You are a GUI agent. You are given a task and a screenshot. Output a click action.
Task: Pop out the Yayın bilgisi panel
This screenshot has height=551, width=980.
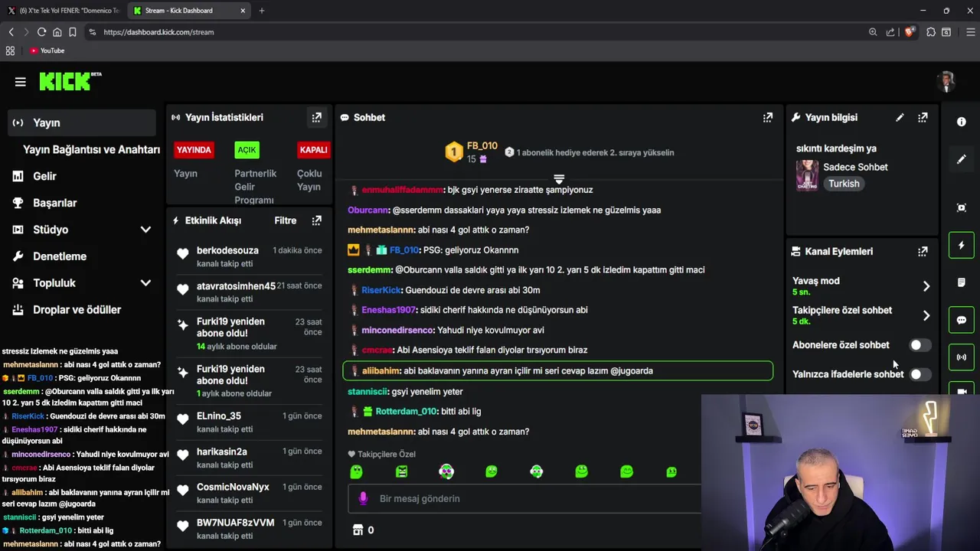923,117
